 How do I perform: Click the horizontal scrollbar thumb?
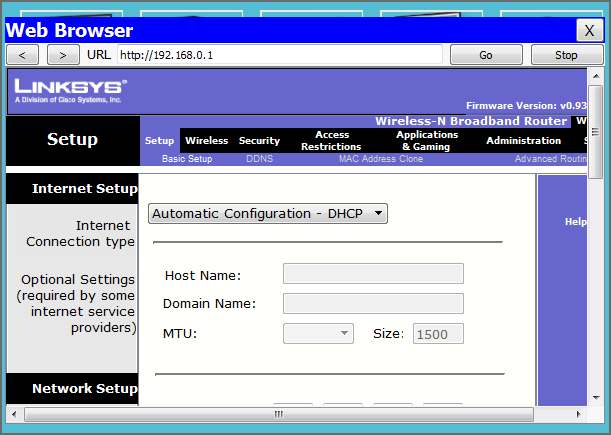pos(279,414)
